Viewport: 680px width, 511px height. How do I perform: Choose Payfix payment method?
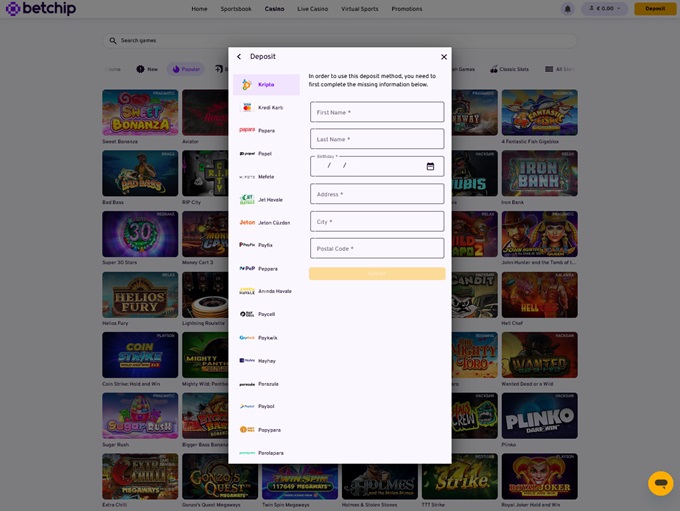click(x=266, y=245)
